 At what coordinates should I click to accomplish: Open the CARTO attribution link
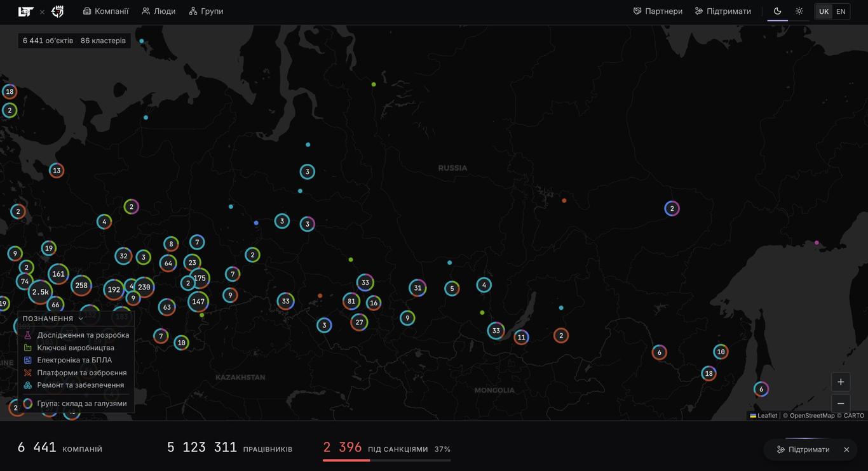[854, 416]
